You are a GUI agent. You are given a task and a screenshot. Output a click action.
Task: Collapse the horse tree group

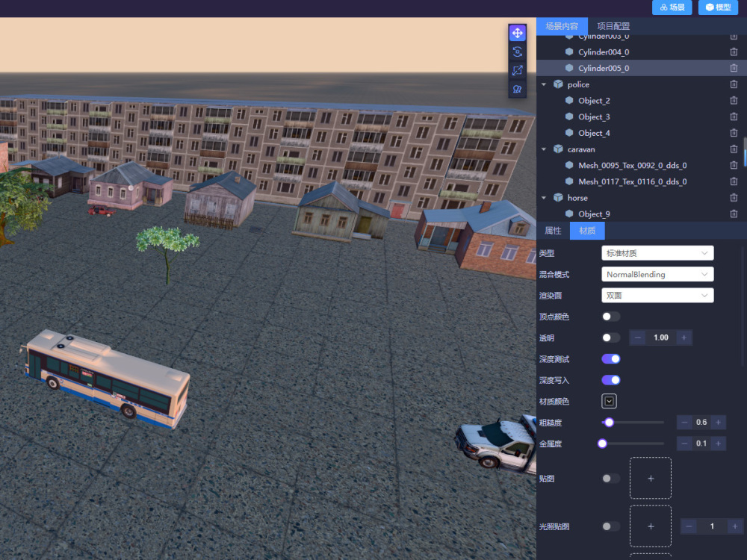544,198
